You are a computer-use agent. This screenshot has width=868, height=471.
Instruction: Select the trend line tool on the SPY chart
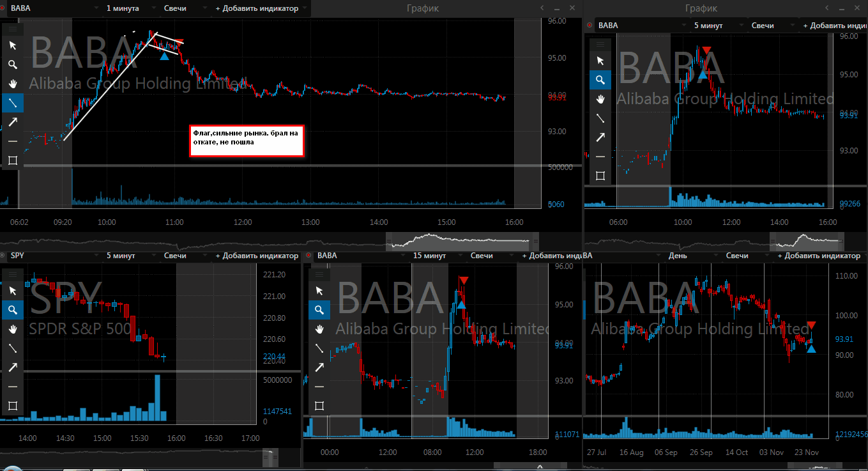tap(12, 348)
